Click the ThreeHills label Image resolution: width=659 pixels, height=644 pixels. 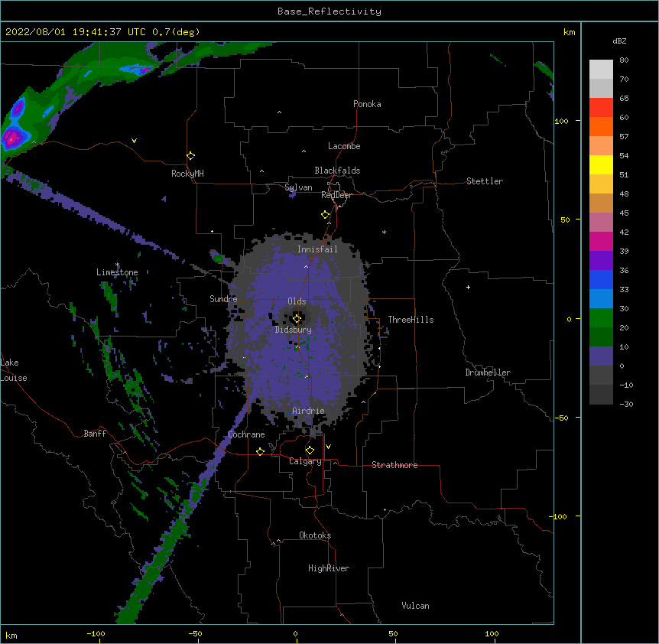411,320
